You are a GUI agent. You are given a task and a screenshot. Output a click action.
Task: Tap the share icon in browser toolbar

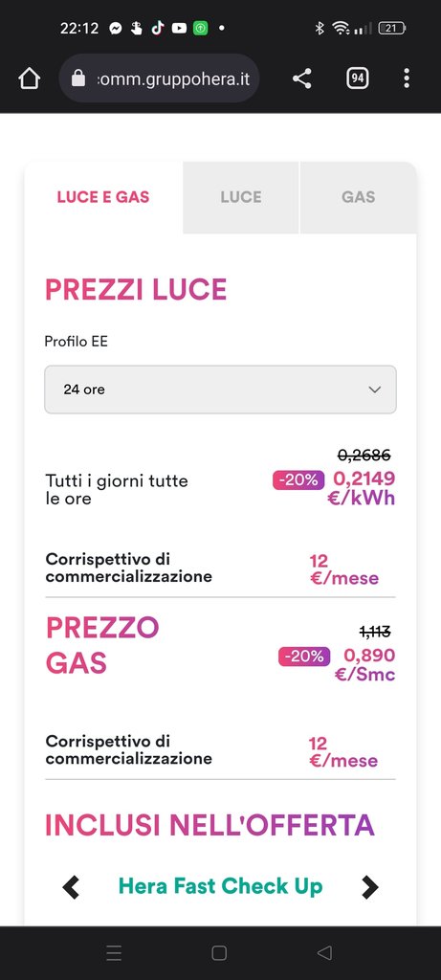[301, 78]
